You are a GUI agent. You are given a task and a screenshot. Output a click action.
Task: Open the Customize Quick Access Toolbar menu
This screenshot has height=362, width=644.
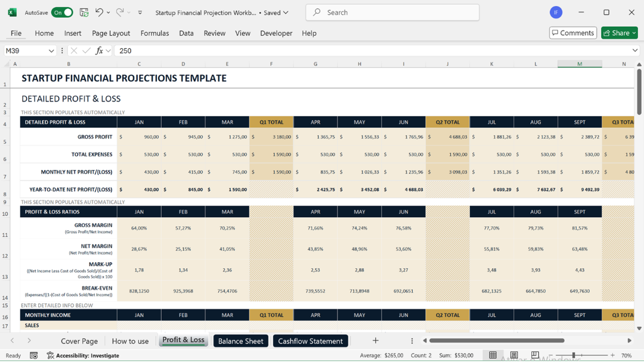[x=140, y=13]
